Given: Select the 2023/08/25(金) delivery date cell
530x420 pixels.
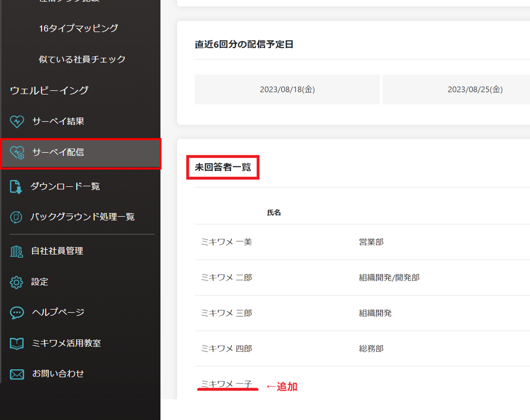Looking at the screenshot, I should [x=474, y=90].
